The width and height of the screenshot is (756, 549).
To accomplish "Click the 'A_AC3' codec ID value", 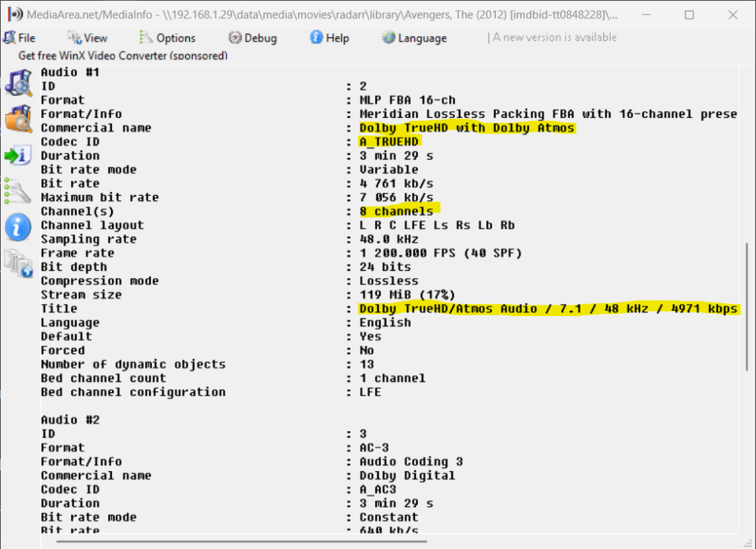I will point(377,490).
